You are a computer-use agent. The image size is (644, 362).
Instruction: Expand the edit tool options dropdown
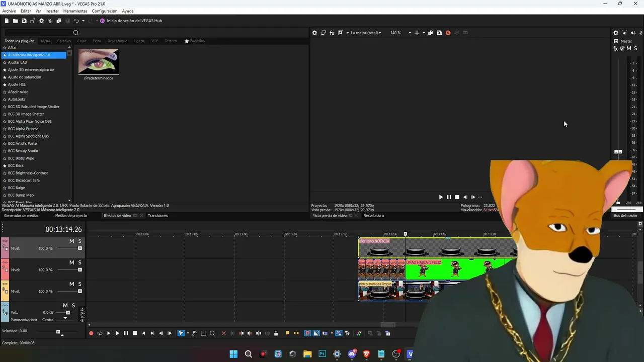tap(188, 333)
